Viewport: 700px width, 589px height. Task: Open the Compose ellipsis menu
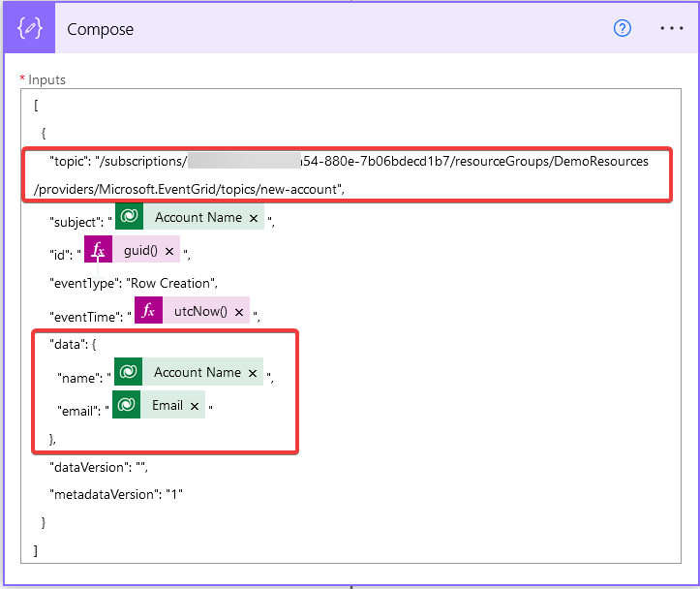(671, 28)
